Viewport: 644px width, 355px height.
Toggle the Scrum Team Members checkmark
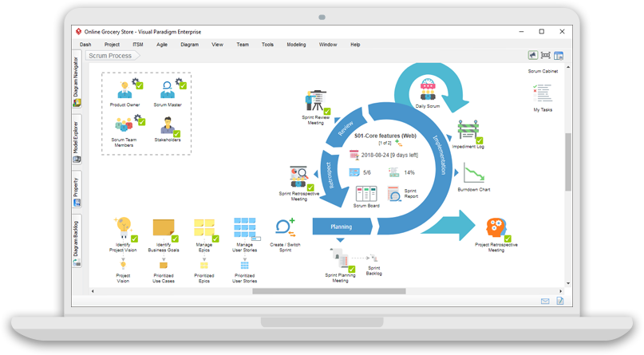[x=142, y=121]
